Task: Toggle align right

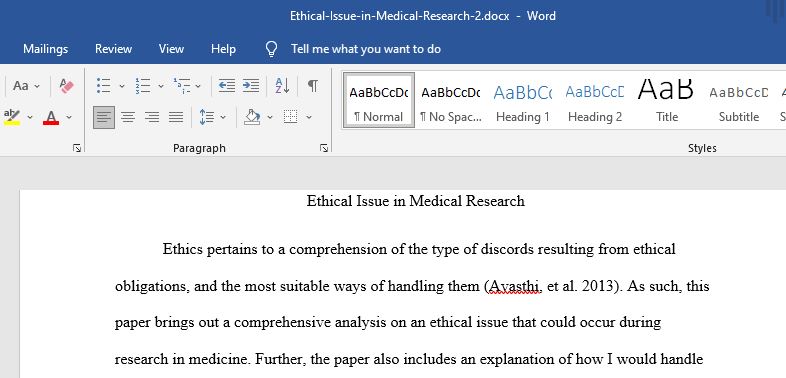Action: (x=152, y=117)
